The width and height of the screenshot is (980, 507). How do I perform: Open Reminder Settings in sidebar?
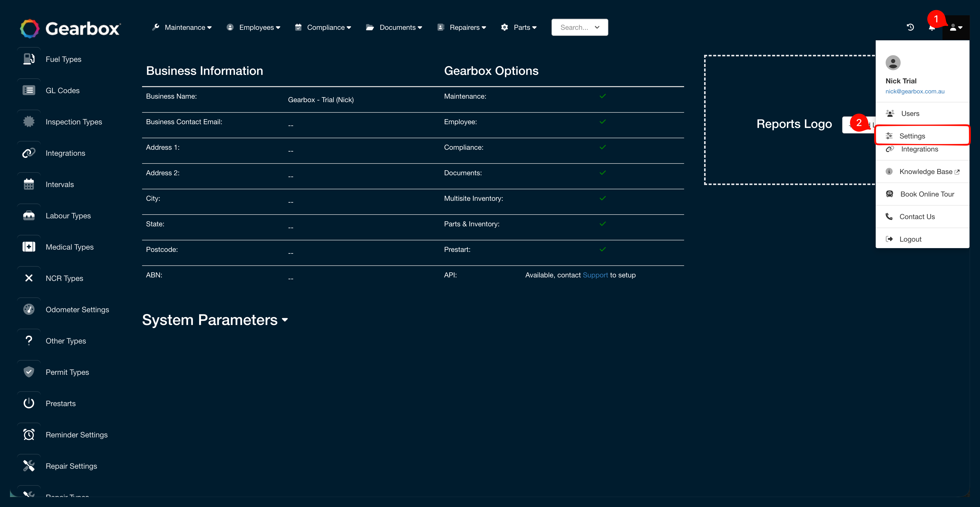pyautogui.click(x=77, y=435)
